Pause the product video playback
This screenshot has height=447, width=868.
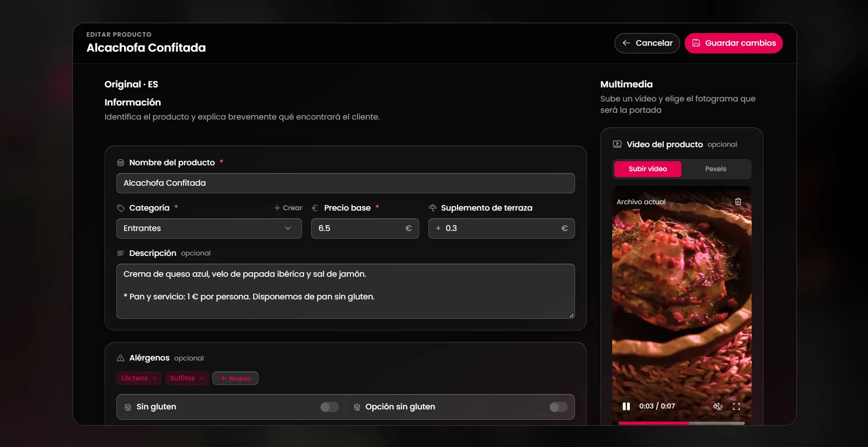[x=626, y=406]
